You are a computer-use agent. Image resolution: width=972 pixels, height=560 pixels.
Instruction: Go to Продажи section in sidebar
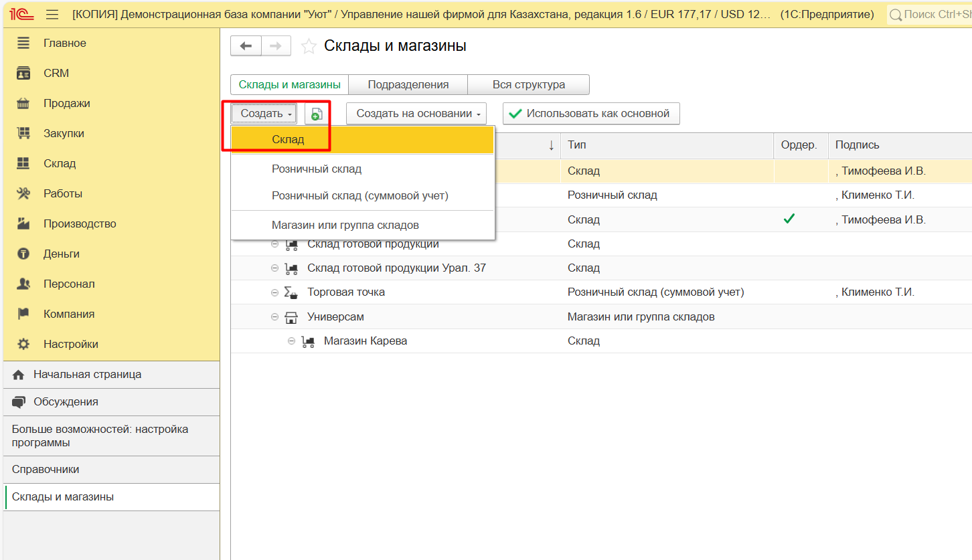(66, 103)
